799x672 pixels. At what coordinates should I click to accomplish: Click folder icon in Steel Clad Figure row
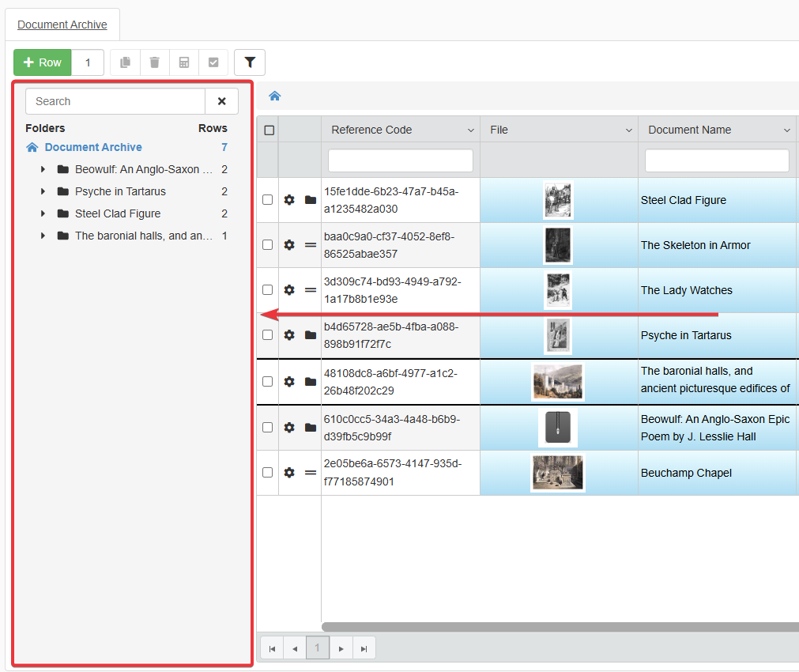311,200
